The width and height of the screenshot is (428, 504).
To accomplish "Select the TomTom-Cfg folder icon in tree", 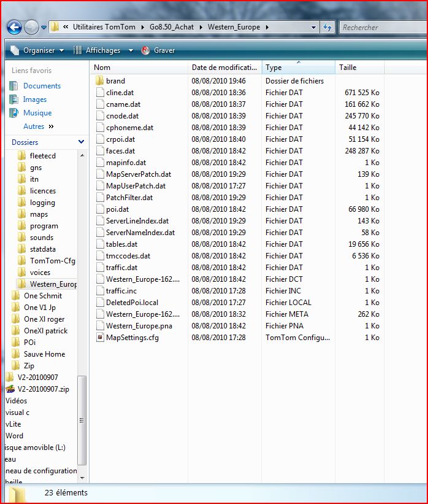I will [21, 260].
